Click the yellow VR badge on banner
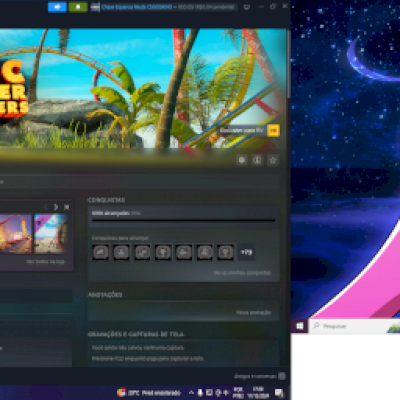This screenshot has width=400, height=400. point(273,131)
